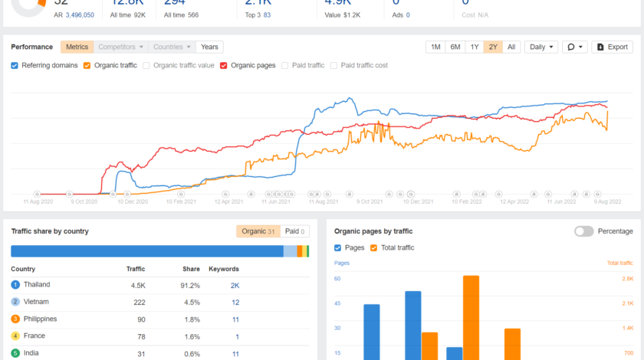Click the Google update marker near 11 Aug 2020

click(37, 194)
